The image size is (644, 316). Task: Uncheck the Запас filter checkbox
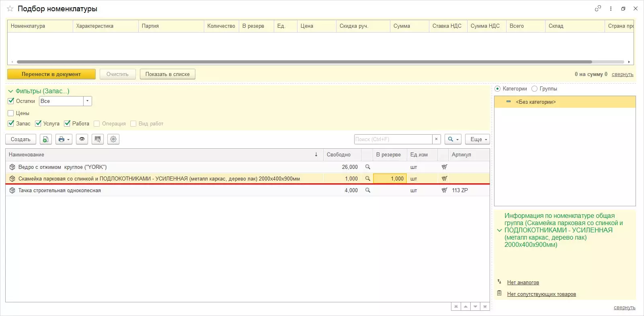point(11,123)
